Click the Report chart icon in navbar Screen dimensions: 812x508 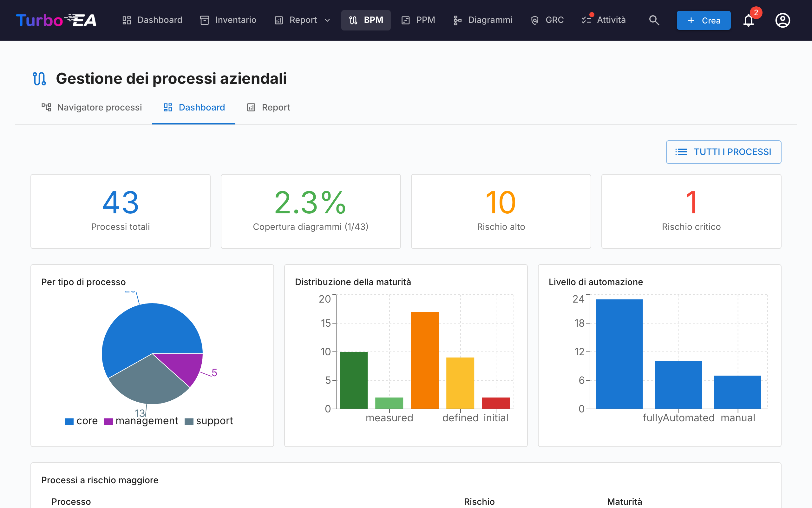[x=278, y=20]
